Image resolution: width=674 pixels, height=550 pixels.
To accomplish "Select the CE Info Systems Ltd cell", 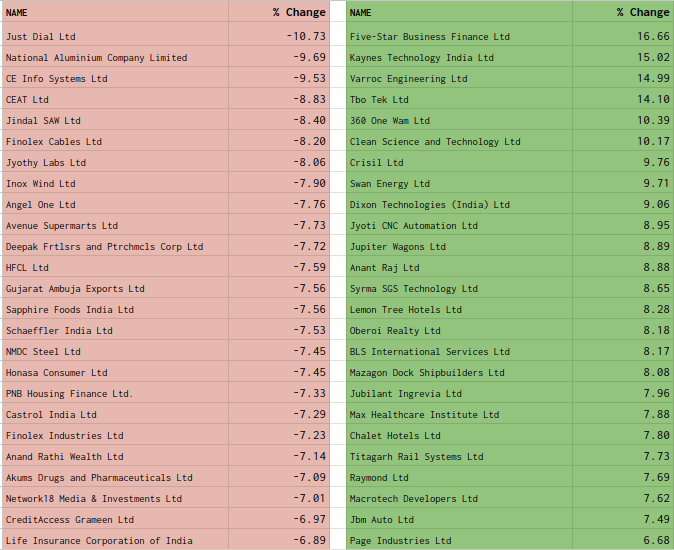I will (115, 78).
